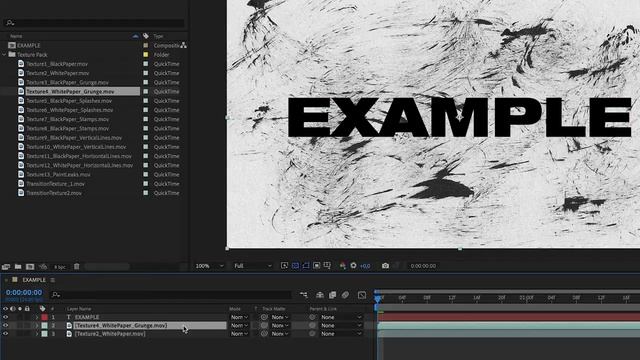Collapse the Texture Pack folder
This screenshot has width=640, height=360.
4,54
